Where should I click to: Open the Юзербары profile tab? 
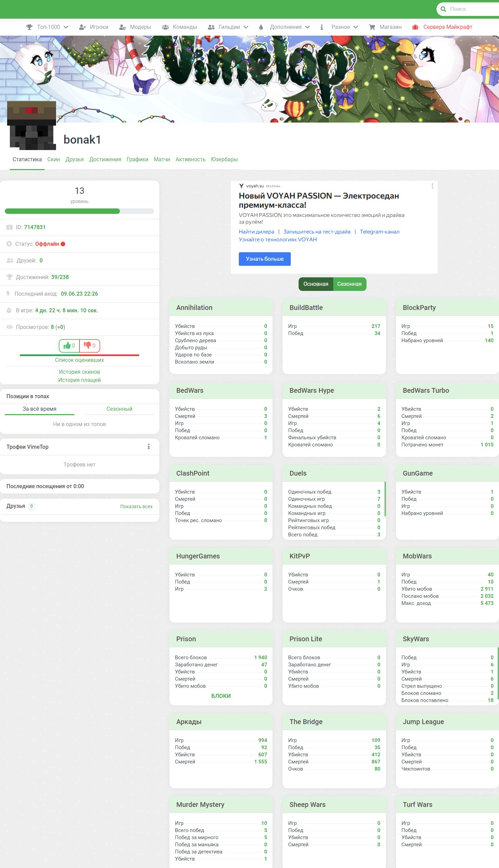click(x=224, y=159)
